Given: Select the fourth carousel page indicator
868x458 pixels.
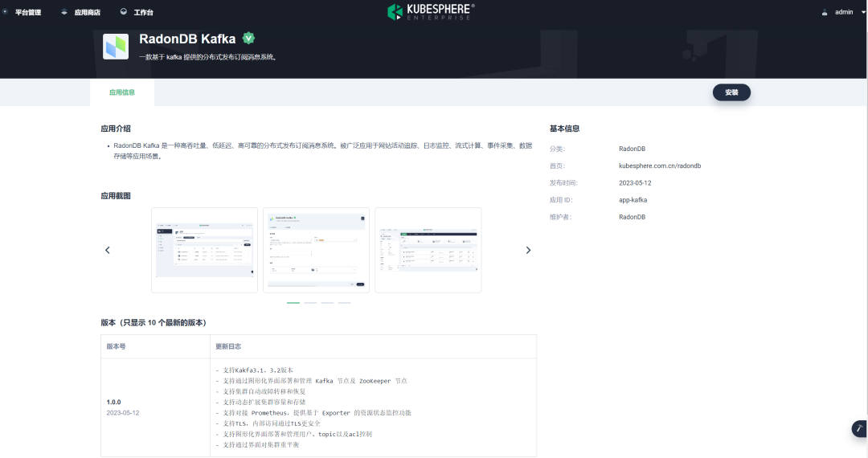Looking at the screenshot, I should pyautogui.click(x=344, y=303).
